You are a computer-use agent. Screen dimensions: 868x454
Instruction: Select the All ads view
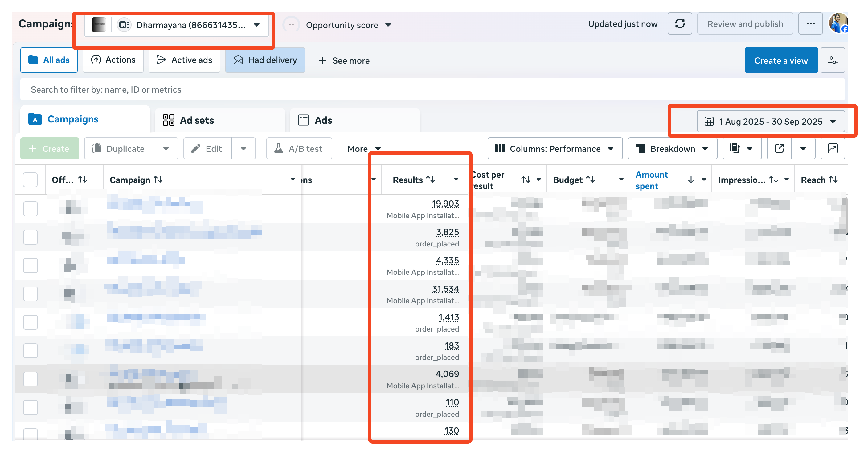coord(49,60)
